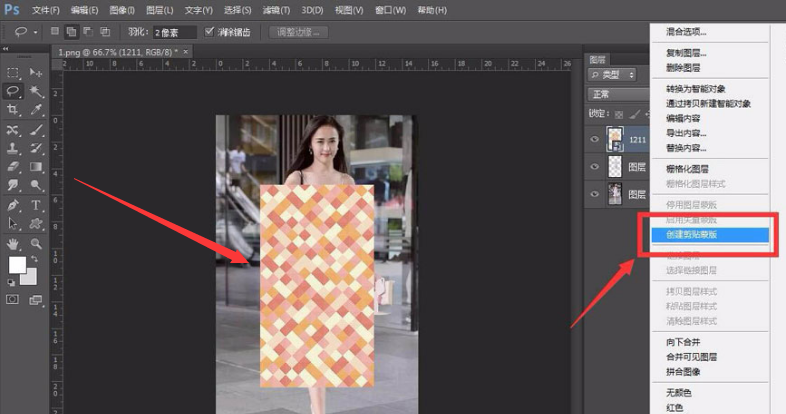786x414 pixels.
Task: Click the 调整边缘 button in options bar
Action: pos(297,32)
